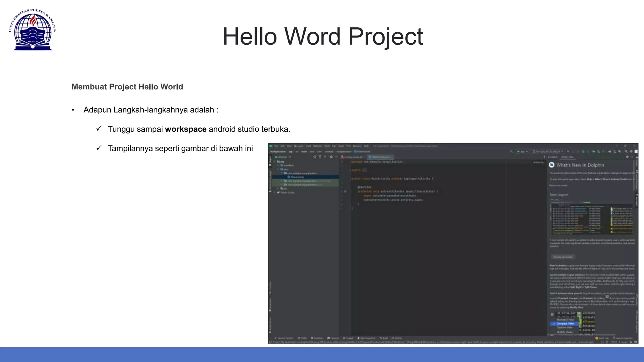This screenshot has width=644, height=362.
Task: Open the Terminal tool window button
Action: 333,338
